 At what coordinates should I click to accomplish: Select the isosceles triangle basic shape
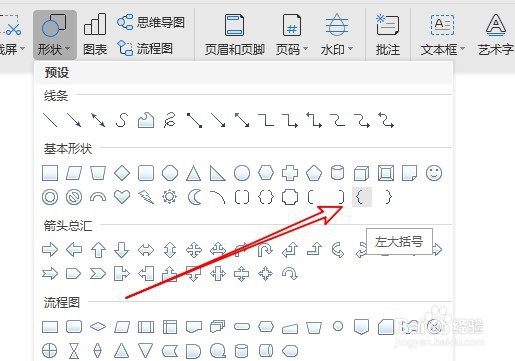point(194,173)
